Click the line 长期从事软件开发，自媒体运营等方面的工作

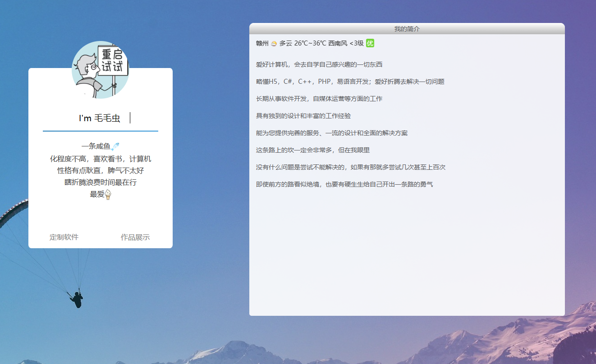[319, 99]
